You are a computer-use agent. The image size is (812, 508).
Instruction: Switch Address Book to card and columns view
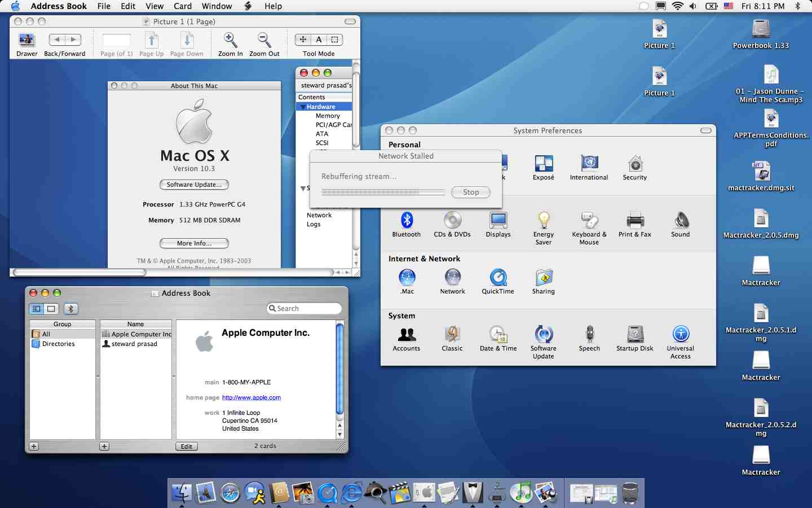[37, 309]
